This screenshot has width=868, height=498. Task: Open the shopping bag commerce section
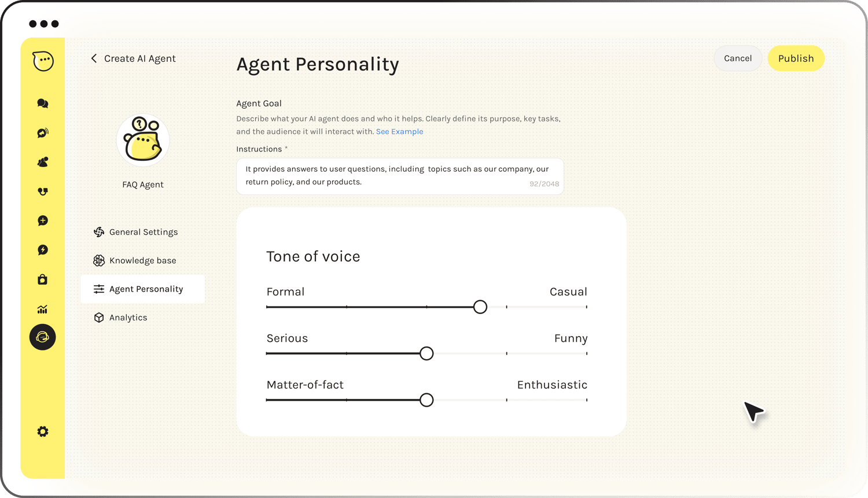[42, 279]
